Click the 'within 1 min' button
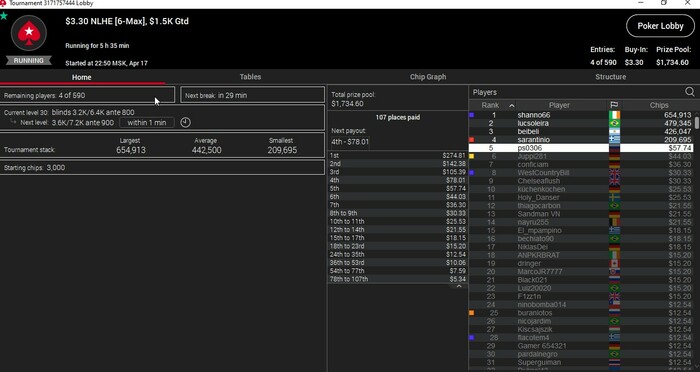 click(x=146, y=122)
